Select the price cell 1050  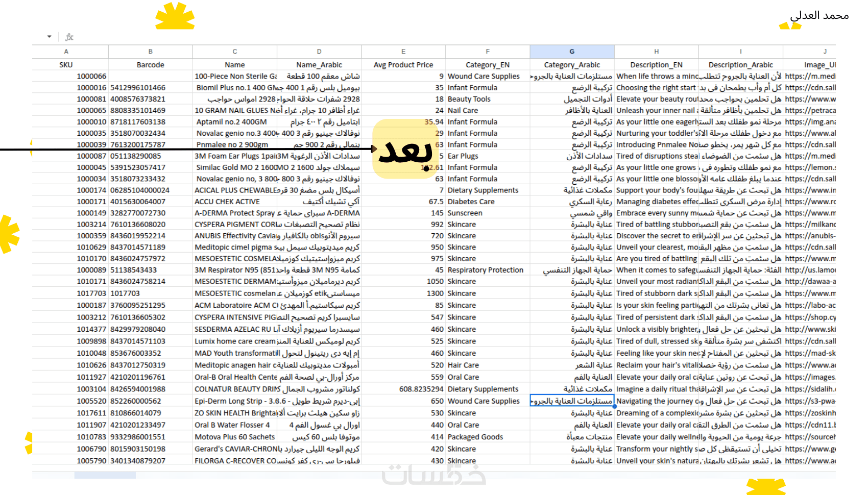pyautogui.click(x=403, y=281)
